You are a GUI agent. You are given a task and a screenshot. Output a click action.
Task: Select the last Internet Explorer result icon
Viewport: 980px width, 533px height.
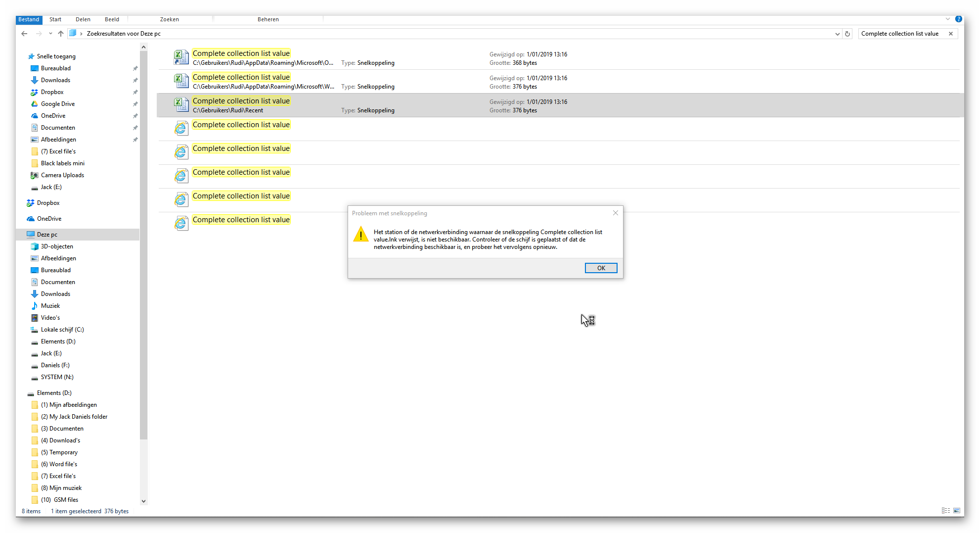point(181,224)
